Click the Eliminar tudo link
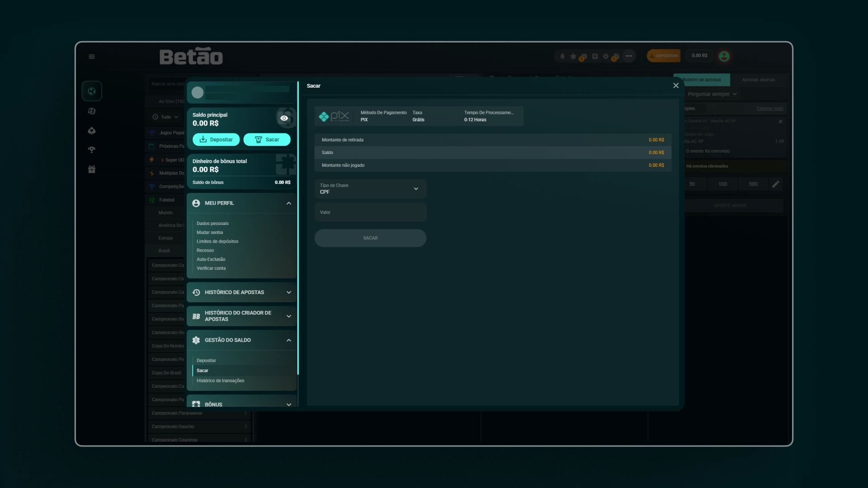 [x=770, y=109]
